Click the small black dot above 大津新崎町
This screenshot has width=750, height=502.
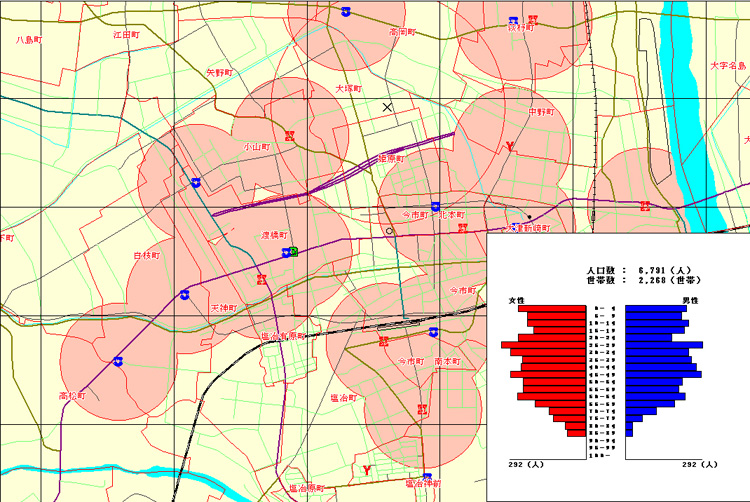(x=529, y=217)
